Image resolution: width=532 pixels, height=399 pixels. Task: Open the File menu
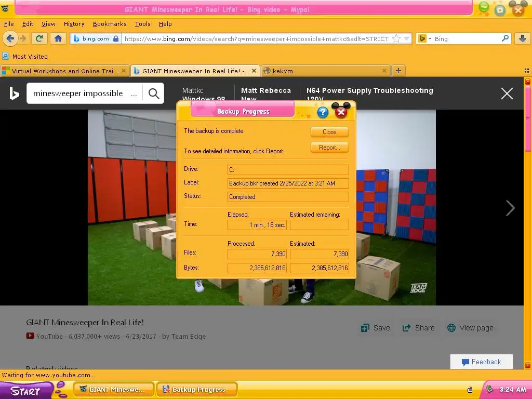[x=9, y=24]
